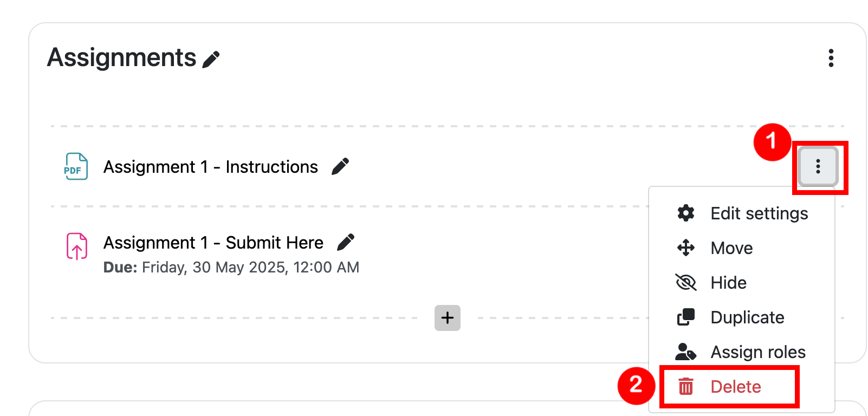The image size is (868, 416).
Task: Click the four-arrow Move icon
Action: click(x=686, y=248)
